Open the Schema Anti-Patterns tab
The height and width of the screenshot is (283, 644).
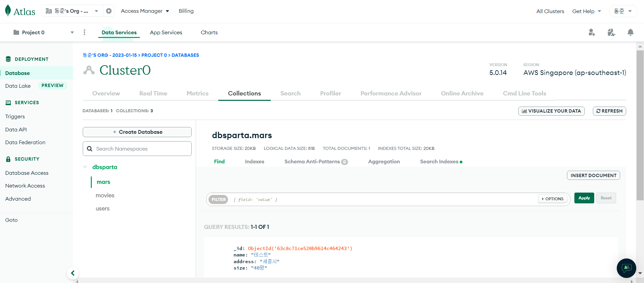[x=316, y=162]
